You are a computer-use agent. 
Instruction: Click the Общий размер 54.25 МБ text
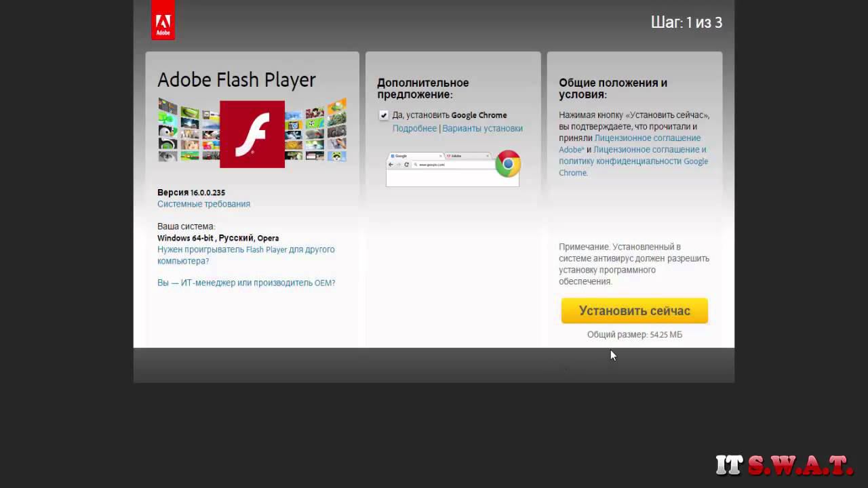tap(635, 335)
